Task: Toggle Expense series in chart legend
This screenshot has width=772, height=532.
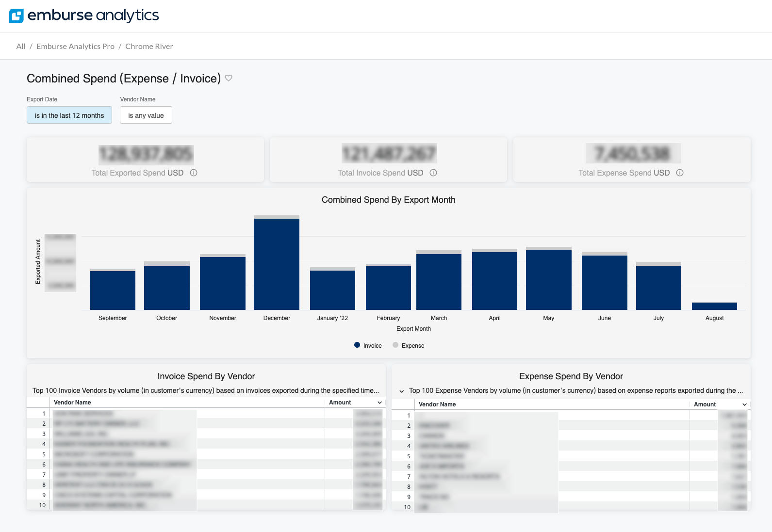Action: [408, 345]
